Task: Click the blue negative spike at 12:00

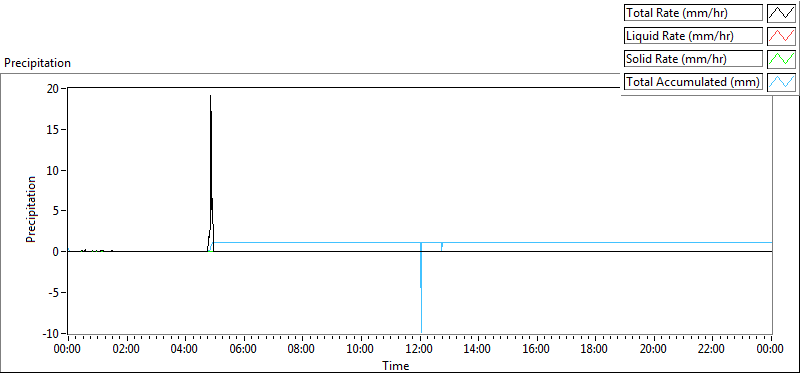Action: 421,288
